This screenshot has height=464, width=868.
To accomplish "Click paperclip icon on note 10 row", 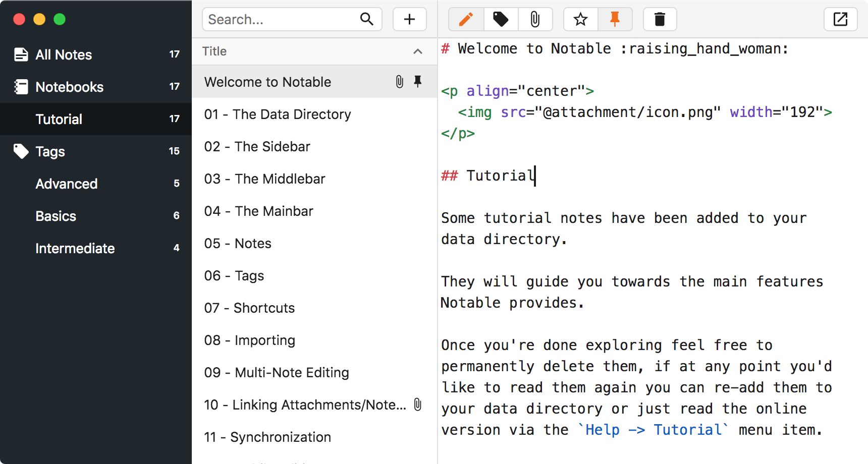I will coord(418,404).
